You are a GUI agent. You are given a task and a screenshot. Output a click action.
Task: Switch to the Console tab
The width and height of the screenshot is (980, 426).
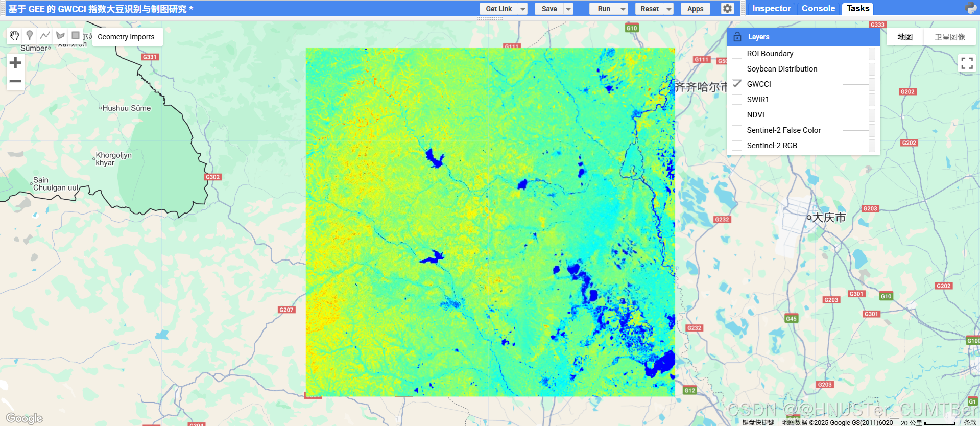[x=818, y=8]
